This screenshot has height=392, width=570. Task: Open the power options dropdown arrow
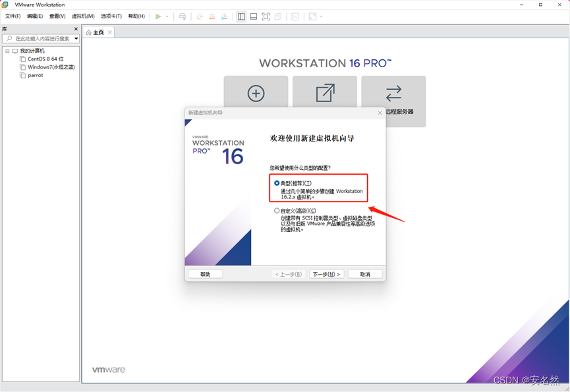click(x=167, y=16)
